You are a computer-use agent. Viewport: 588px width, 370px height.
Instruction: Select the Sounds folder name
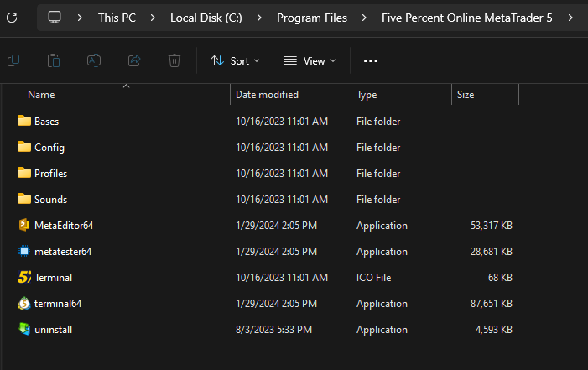point(50,199)
